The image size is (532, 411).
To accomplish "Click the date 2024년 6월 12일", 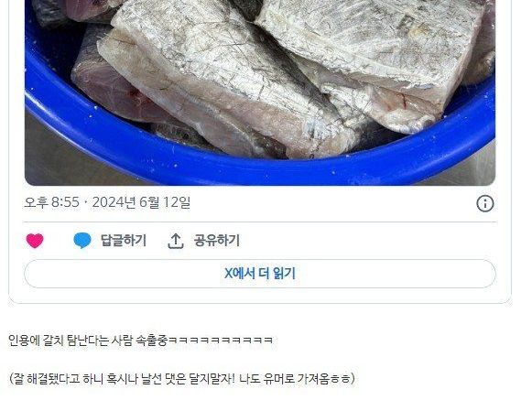I will pos(141,202).
